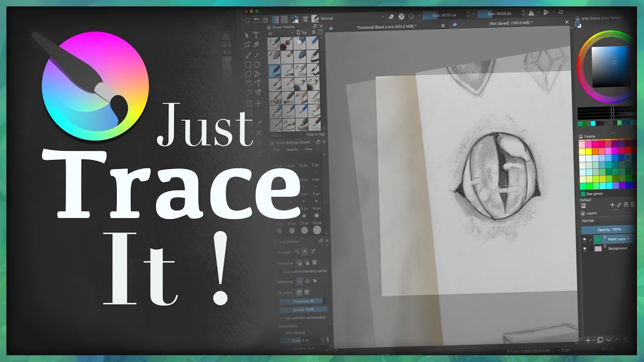This screenshot has height=362, width=644.
Task: Select the Text tool in toolbox
Action: [x=256, y=35]
